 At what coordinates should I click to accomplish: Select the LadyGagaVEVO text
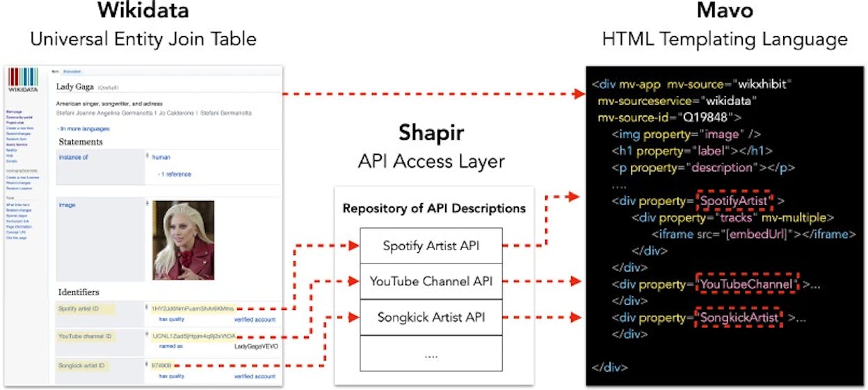pyautogui.click(x=255, y=346)
